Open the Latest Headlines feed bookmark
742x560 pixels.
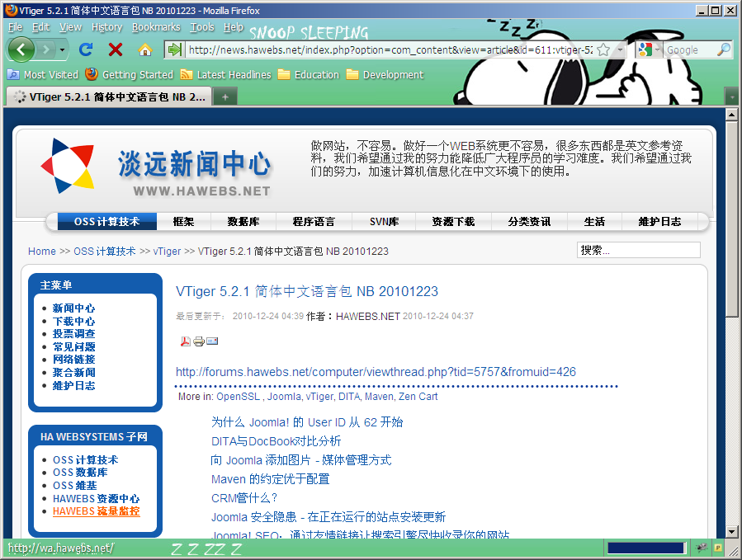pyautogui.click(x=225, y=75)
